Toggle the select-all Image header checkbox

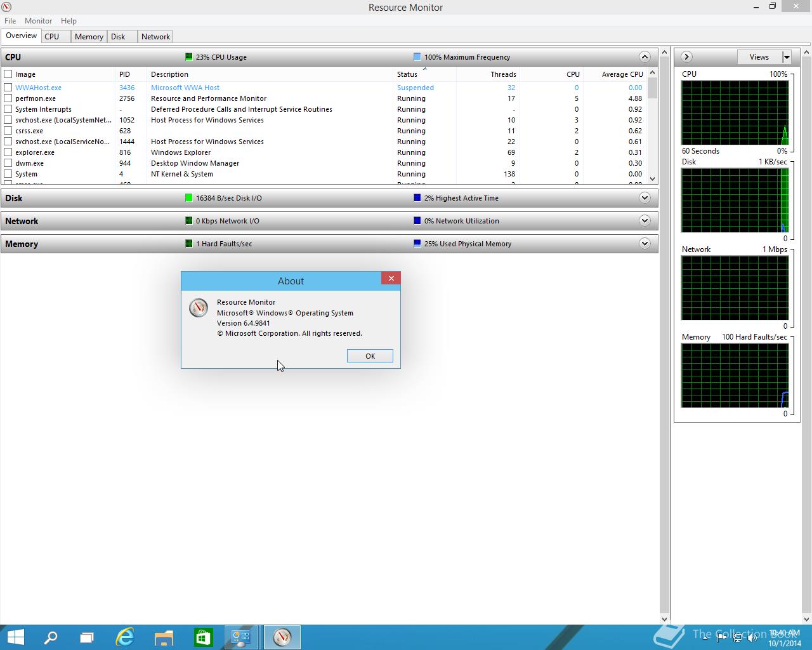(8, 74)
